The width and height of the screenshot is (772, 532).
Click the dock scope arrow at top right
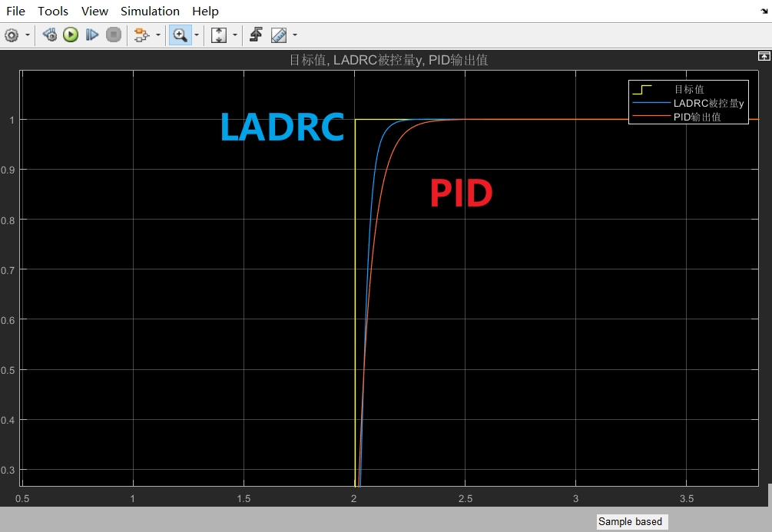(764, 12)
